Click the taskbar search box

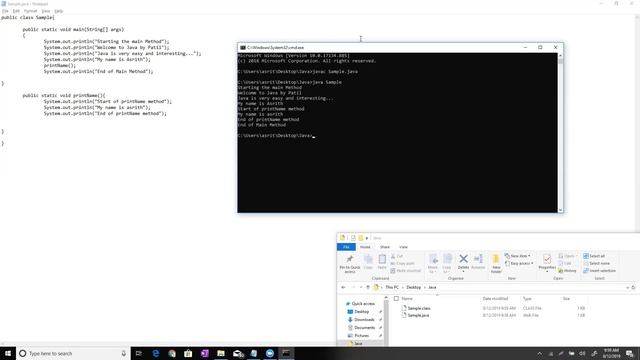73,353
